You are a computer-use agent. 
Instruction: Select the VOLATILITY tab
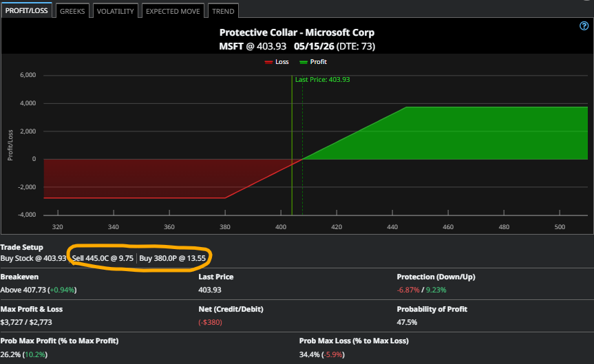[x=115, y=11]
